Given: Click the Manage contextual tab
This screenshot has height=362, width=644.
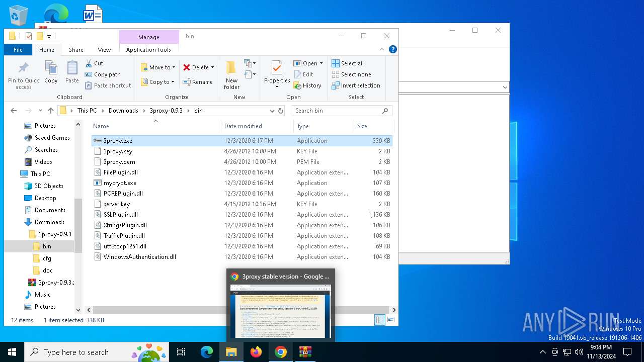Looking at the screenshot, I should coord(149,37).
